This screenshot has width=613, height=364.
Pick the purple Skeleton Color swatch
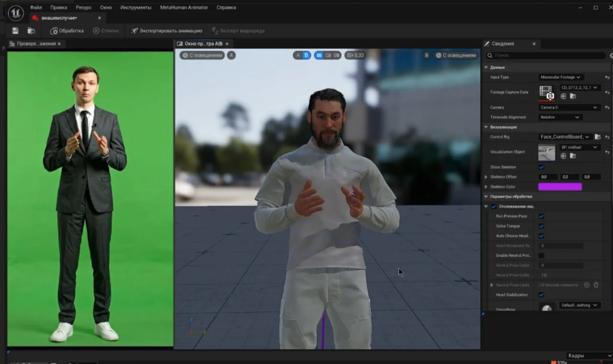pyautogui.click(x=560, y=187)
